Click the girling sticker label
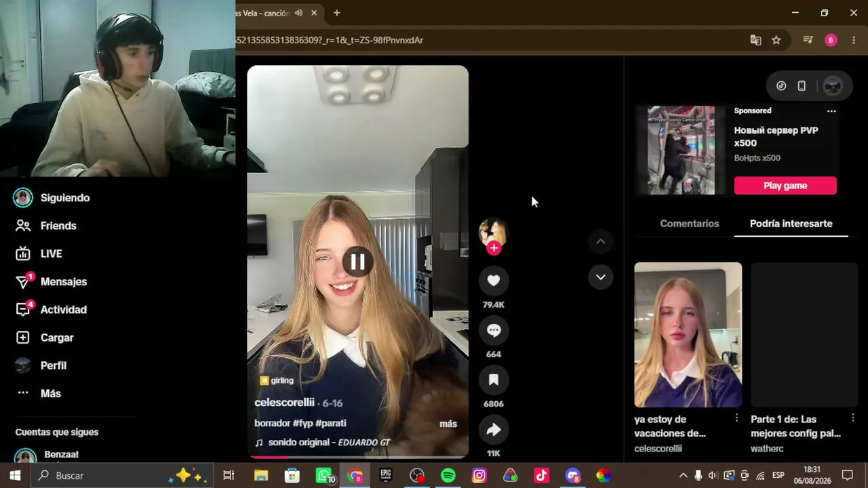 point(277,380)
